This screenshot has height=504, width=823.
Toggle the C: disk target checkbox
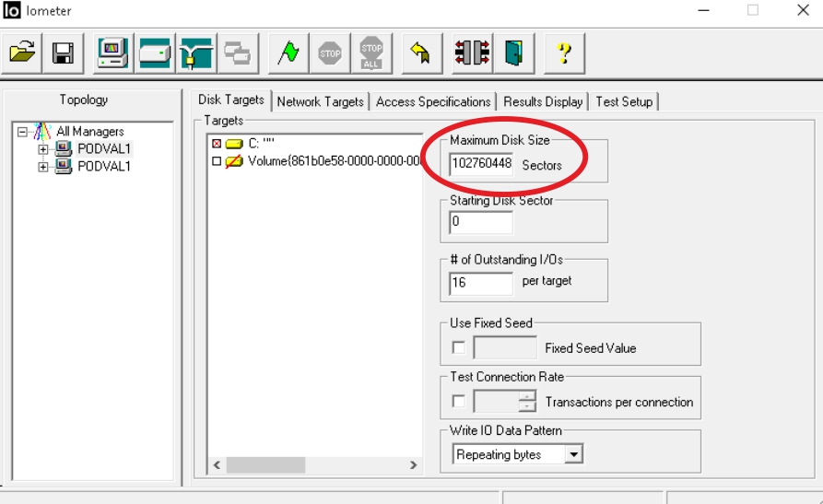217,145
